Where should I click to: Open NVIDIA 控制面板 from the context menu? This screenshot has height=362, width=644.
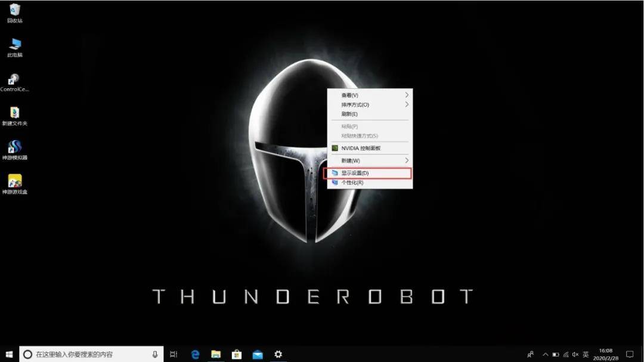[x=361, y=148]
